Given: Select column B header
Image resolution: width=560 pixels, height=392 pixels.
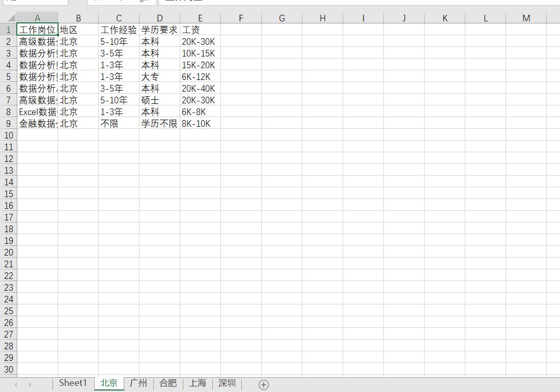Looking at the screenshot, I should coord(78,18).
